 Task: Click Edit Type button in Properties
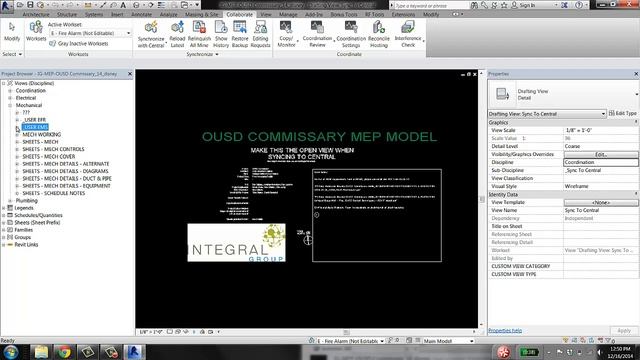[622, 113]
